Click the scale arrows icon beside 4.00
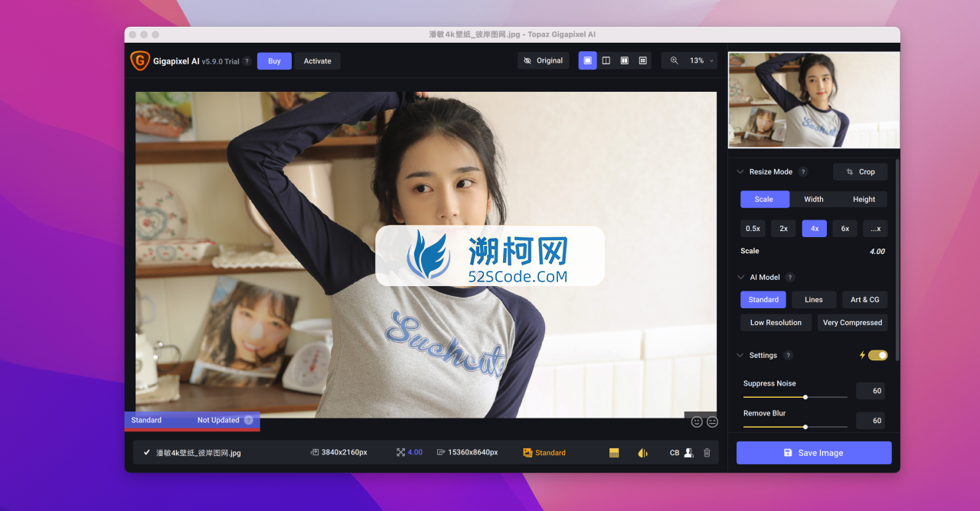 [x=400, y=453]
